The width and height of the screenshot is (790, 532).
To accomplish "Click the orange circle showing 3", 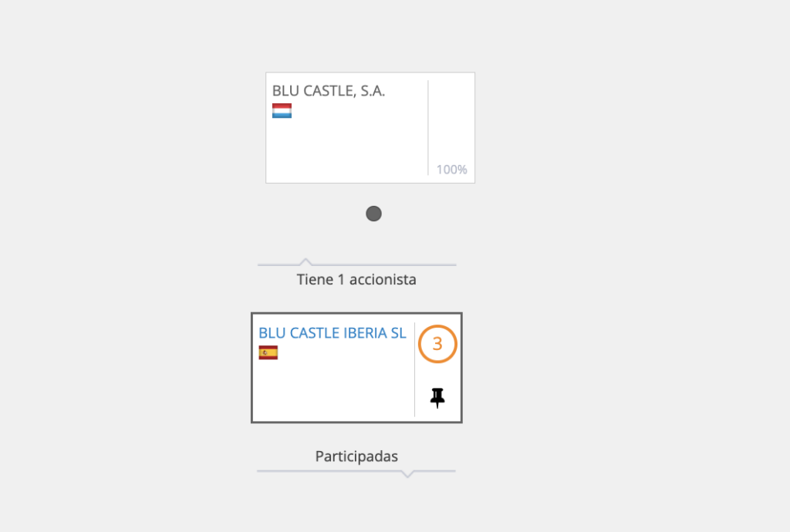I will pos(437,344).
